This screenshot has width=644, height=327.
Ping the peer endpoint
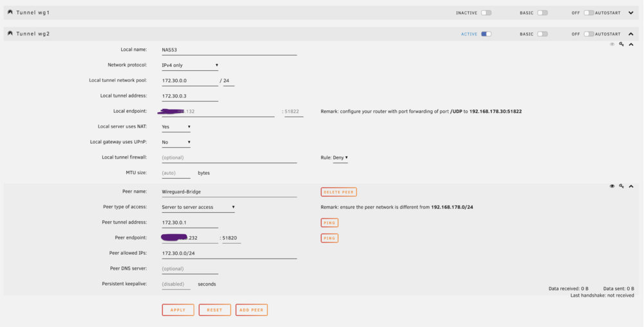(329, 238)
